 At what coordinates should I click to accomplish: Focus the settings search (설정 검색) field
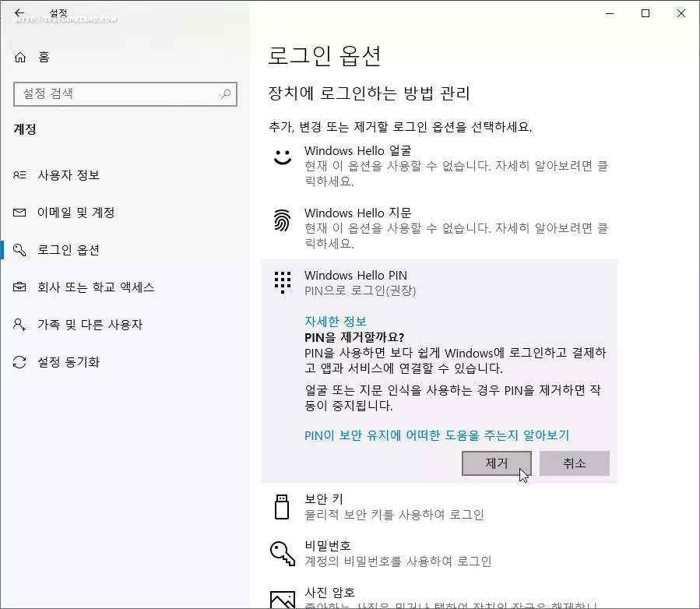click(x=125, y=93)
